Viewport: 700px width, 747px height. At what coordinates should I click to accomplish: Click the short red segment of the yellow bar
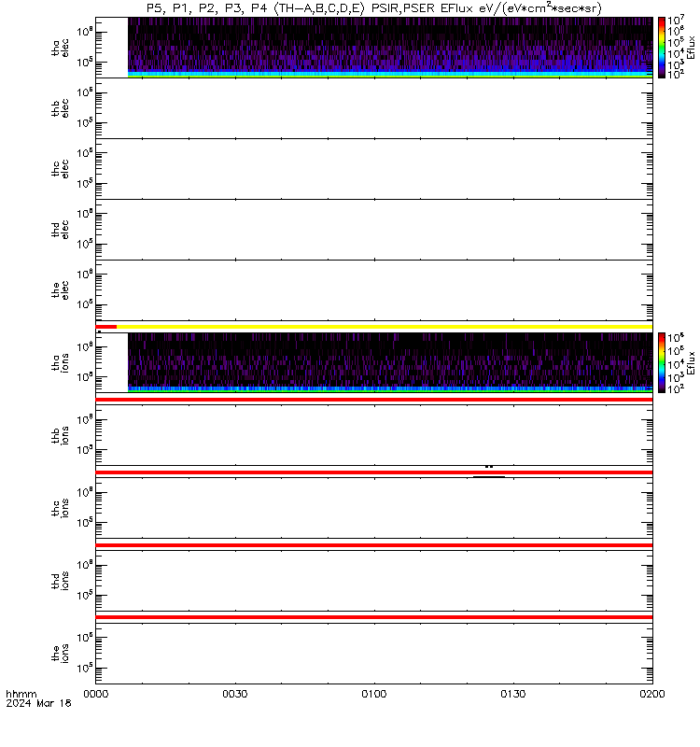click(x=106, y=327)
